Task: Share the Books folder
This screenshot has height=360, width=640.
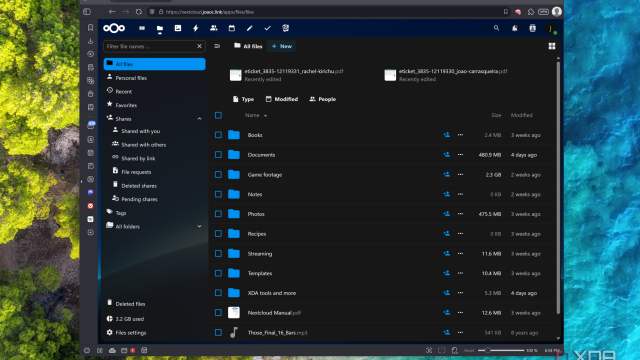Action: (447, 135)
